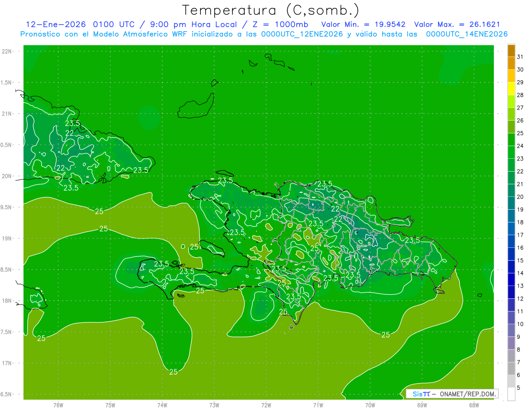Screen dimensions: 532x411
Task: Click the legend value 7
Action: 519,362
